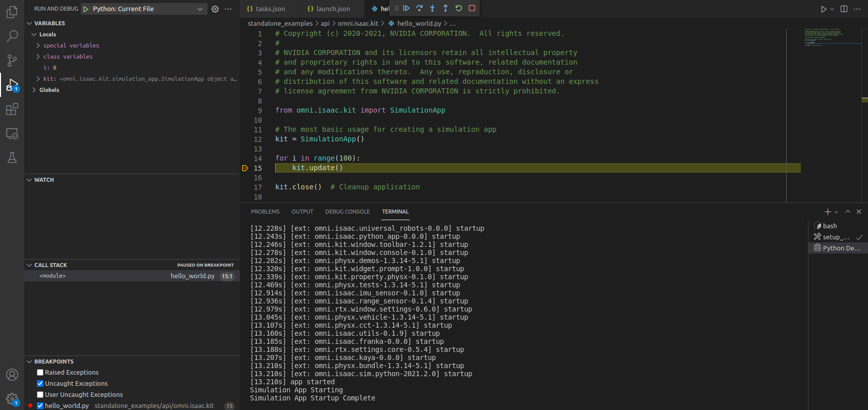The width and height of the screenshot is (868, 410).
Task: Collapse the BREAKPOINTS section
Action: click(29, 362)
